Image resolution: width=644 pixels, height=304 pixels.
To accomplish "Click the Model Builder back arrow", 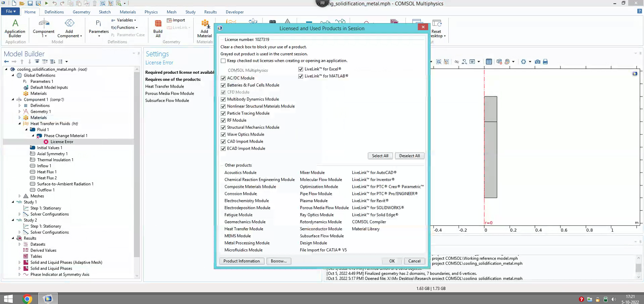I will tap(6, 62).
